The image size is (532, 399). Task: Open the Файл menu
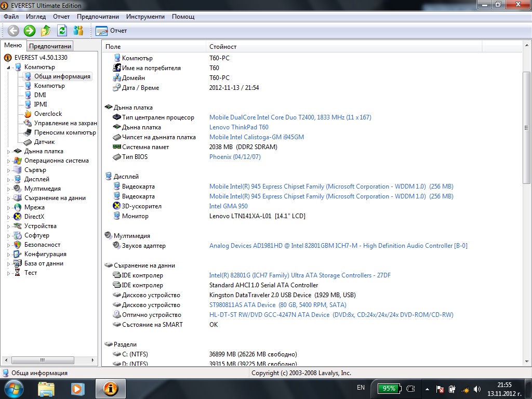(x=11, y=17)
